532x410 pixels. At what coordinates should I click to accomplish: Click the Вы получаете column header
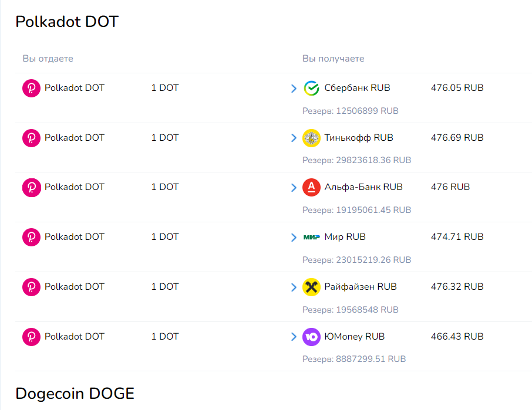tap(333, 59)
